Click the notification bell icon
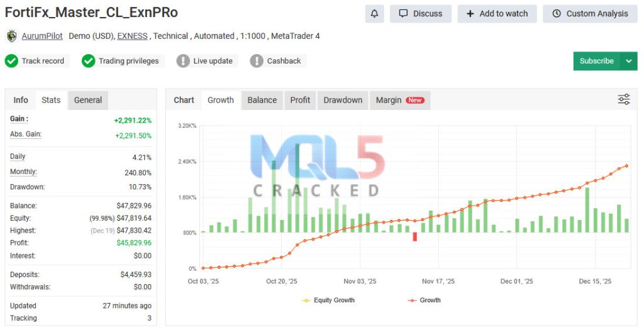Viewport: 644px width, 330px height. (375, 14)
